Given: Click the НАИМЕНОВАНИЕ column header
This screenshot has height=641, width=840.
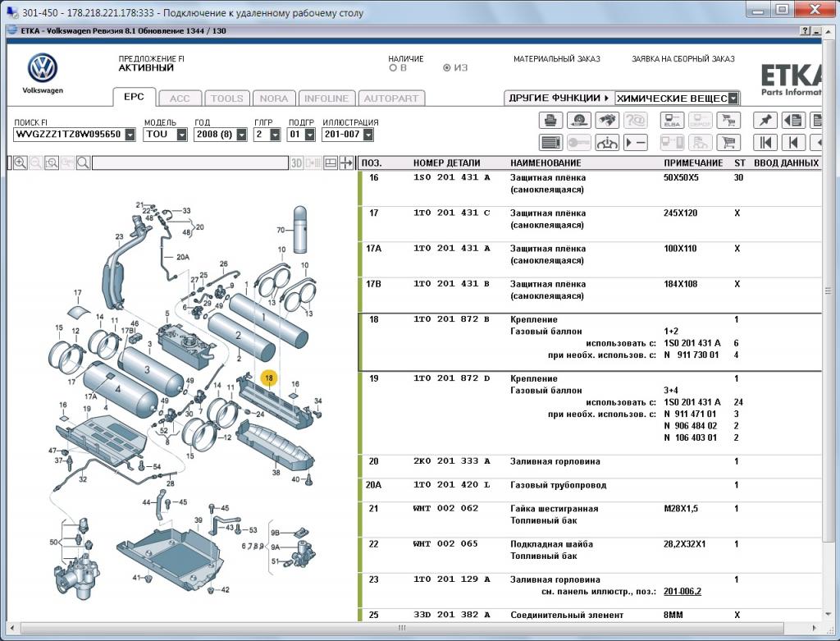Looking at the screenshot, I should tap(546, 163).
